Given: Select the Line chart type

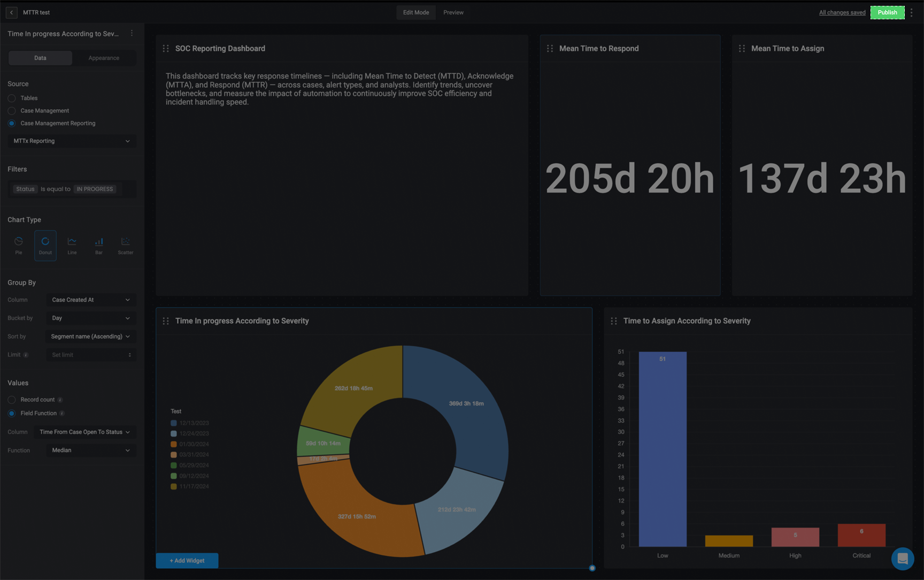Looking at the screenshot, I should click(72, 246).
